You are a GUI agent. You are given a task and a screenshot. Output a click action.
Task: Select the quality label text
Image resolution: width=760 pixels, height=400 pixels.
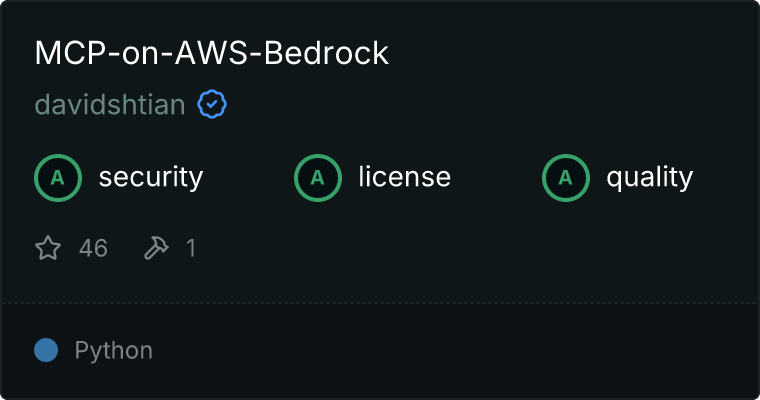(649, 177)
